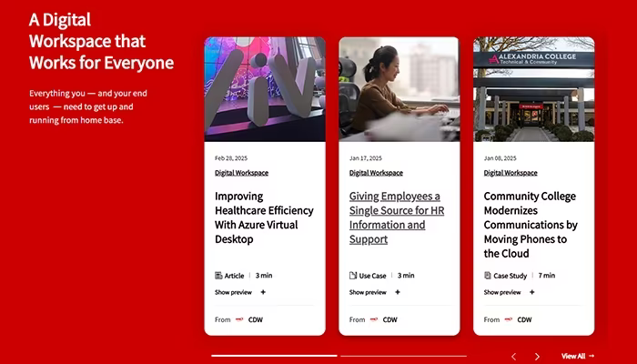Click the Case Study document icon
Screen dimensions: 637x364
(x=488, y=276)
